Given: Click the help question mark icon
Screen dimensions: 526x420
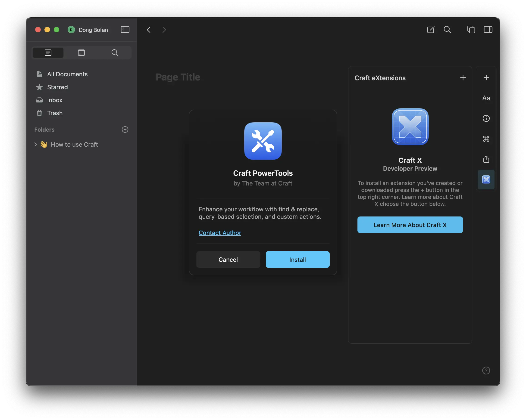Looking at the screenshot, I should [x=486, y=371].
